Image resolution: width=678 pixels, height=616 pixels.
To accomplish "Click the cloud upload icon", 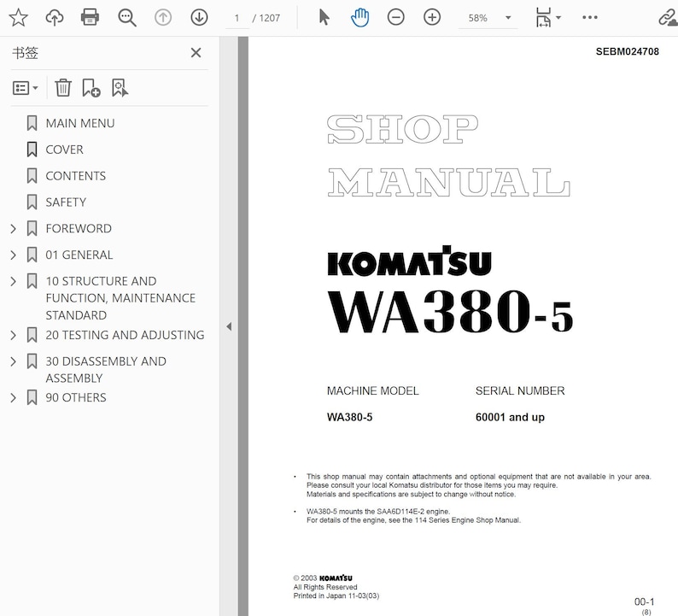I will click(x=55, y=18).
